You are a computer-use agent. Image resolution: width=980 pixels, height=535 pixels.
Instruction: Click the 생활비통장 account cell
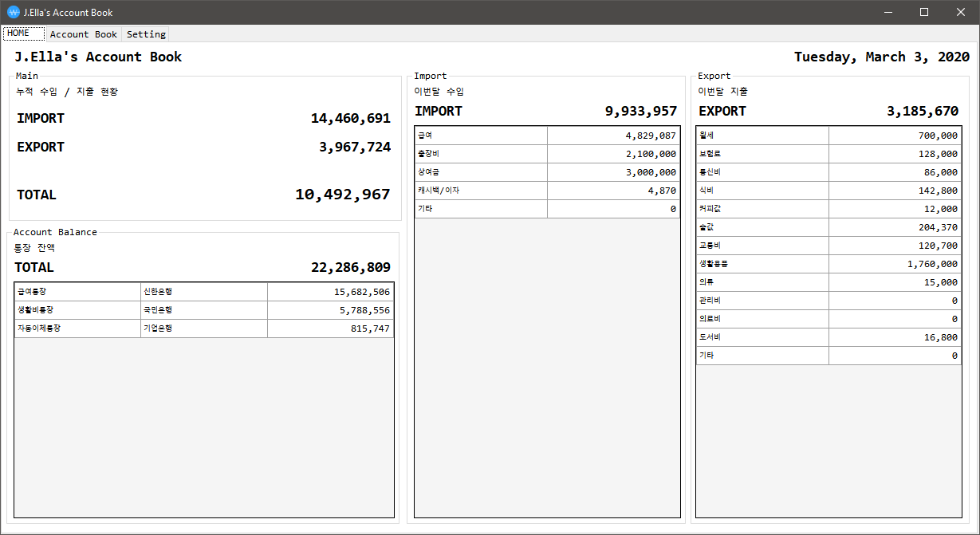(x=78, y=310)
